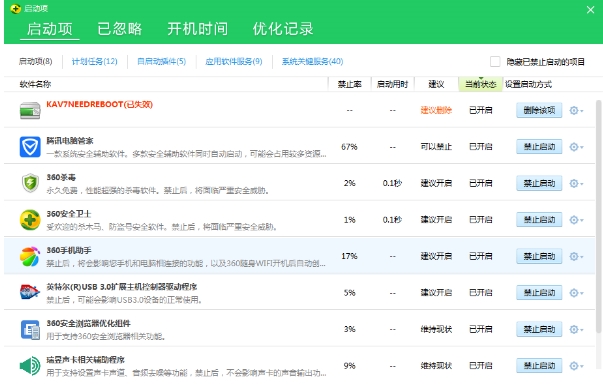Select the 应用软件服务(9) sub-tab
603x384 pixels.
234,62
